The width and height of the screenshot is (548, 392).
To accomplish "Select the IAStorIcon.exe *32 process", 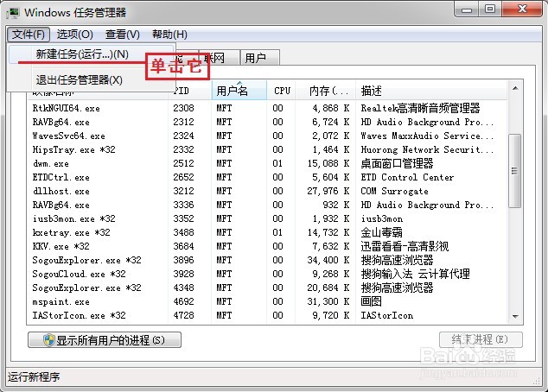I will (x=267, y=315).
